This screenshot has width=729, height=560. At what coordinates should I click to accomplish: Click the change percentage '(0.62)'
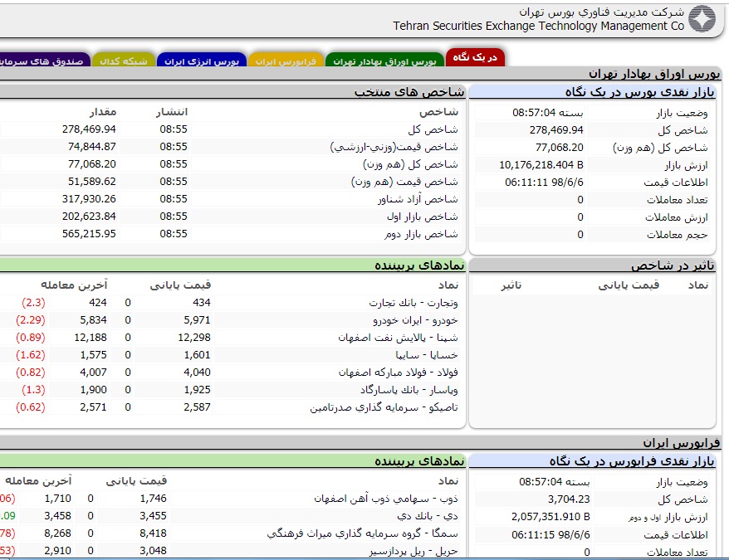pyautogui.click(x=31, y=407)
